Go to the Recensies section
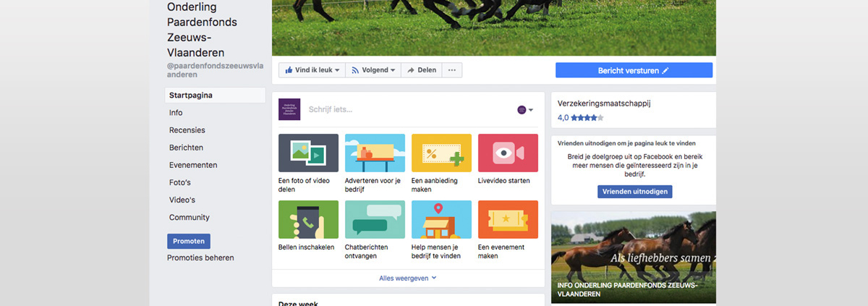Viewport: 868px width, 306px height. pyautogui.click(x=187, y=130)
